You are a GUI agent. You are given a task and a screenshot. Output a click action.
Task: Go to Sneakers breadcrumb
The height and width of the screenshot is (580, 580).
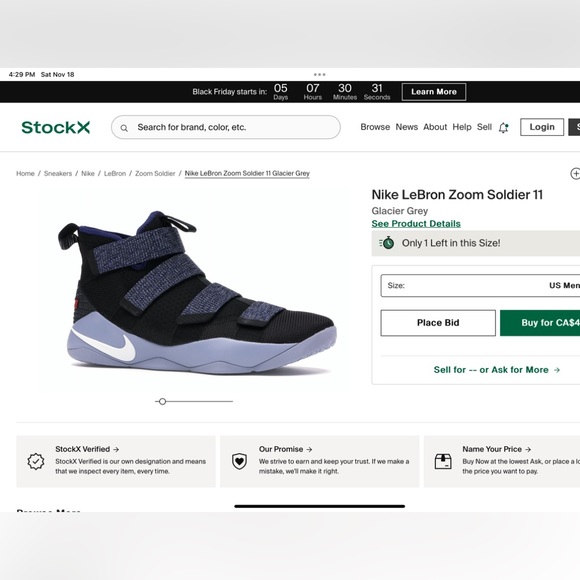58,173
